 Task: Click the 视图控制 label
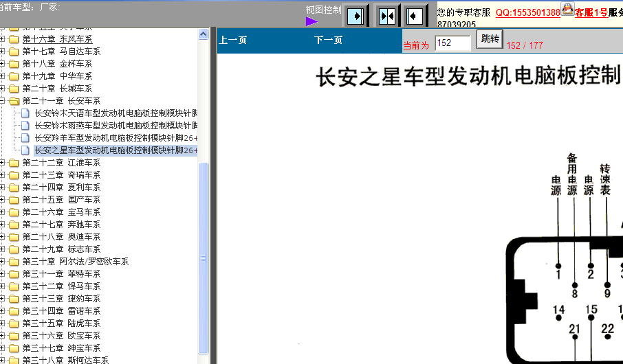point(323,10)
